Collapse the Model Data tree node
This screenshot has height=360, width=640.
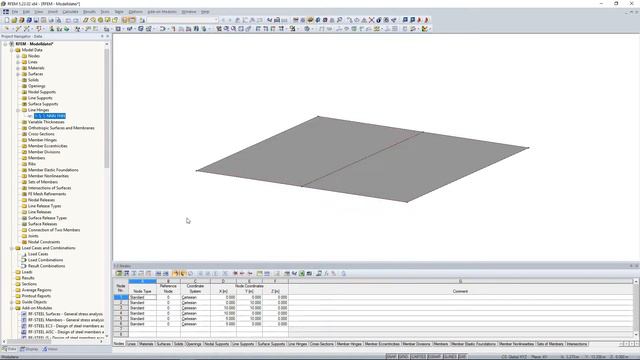(11, 50)
